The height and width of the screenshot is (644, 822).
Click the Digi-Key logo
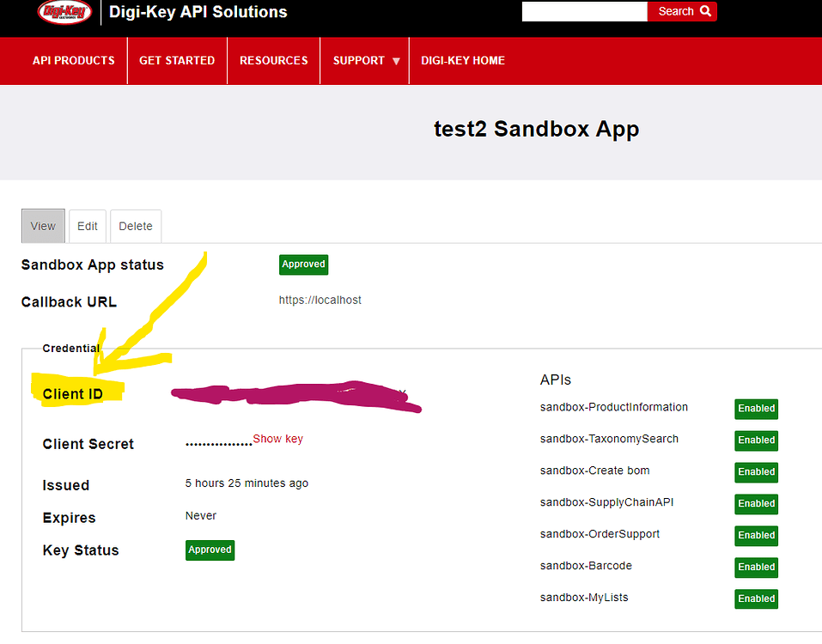pos(64,13)
